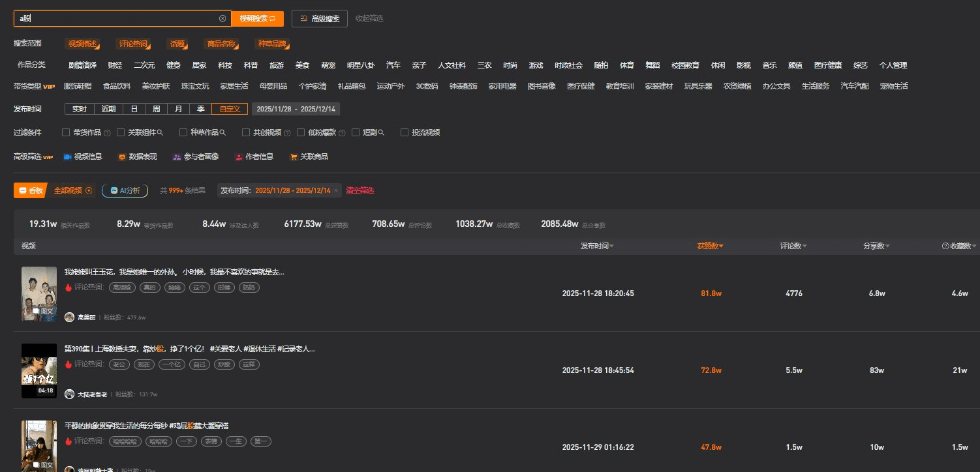
Task: Click the flame icon in the 鸡屁股藏大酱穿搭 row
Action: click(x=68, y=441)
